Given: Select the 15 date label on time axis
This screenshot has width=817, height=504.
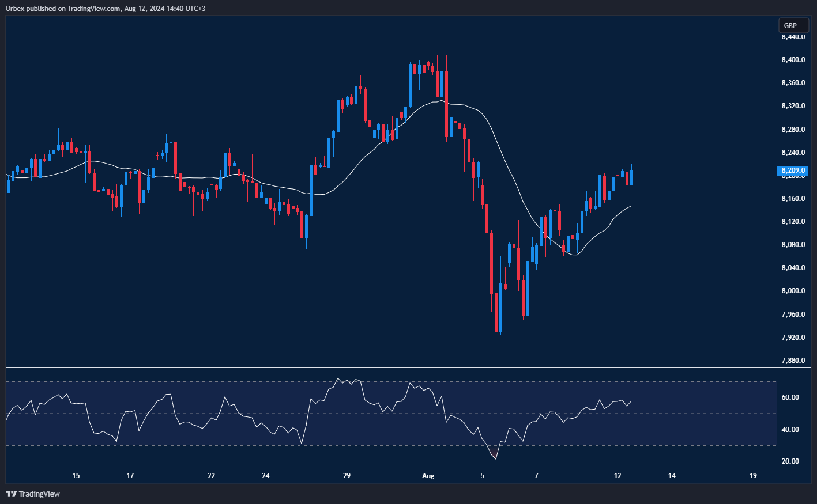Looking at the screenshot, I should [x=76, y=476].
